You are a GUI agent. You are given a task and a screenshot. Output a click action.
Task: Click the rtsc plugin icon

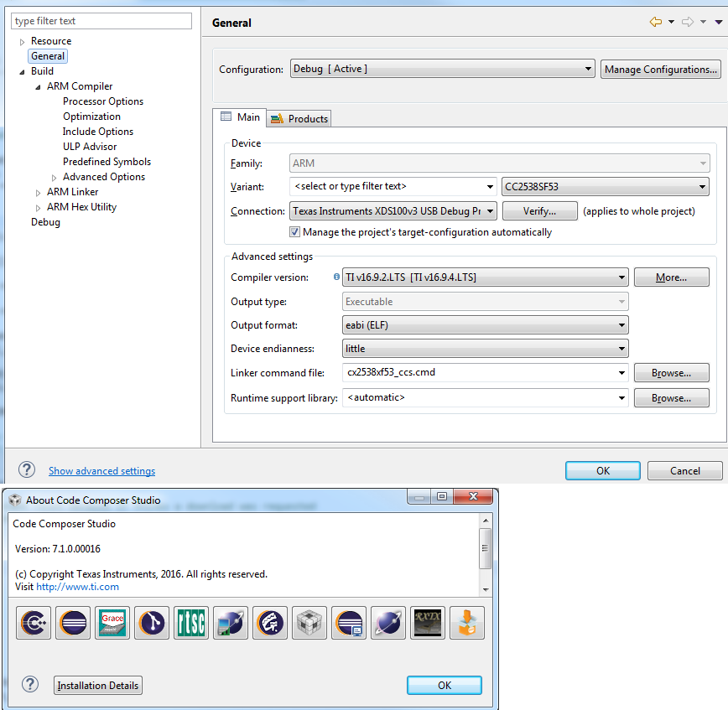coord(191,623)
